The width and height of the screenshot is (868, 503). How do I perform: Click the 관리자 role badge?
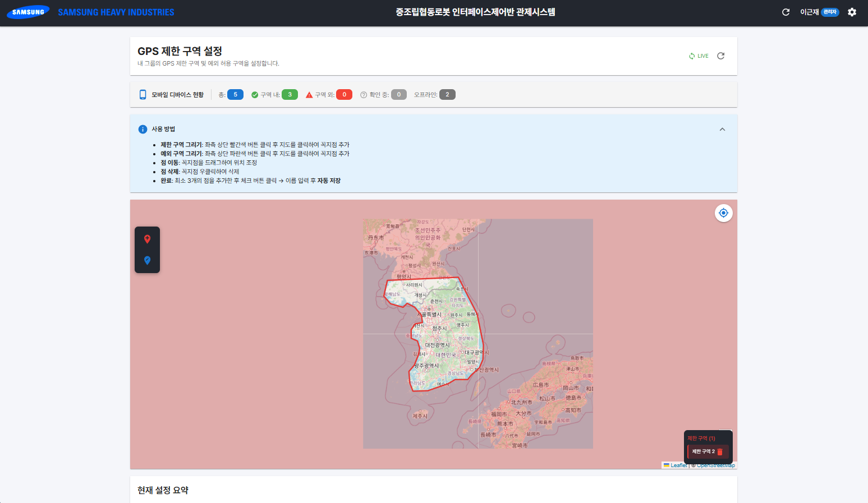tap(830, 12)
